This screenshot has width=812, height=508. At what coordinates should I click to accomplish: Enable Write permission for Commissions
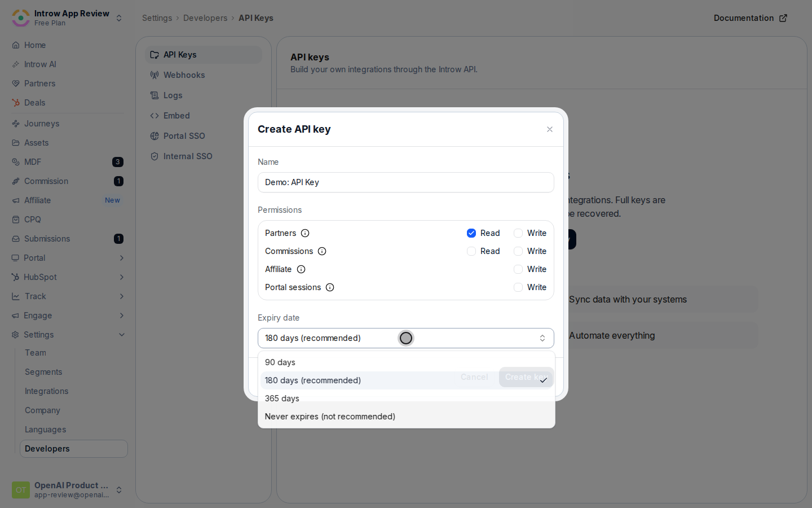click(x=518, y=251)
